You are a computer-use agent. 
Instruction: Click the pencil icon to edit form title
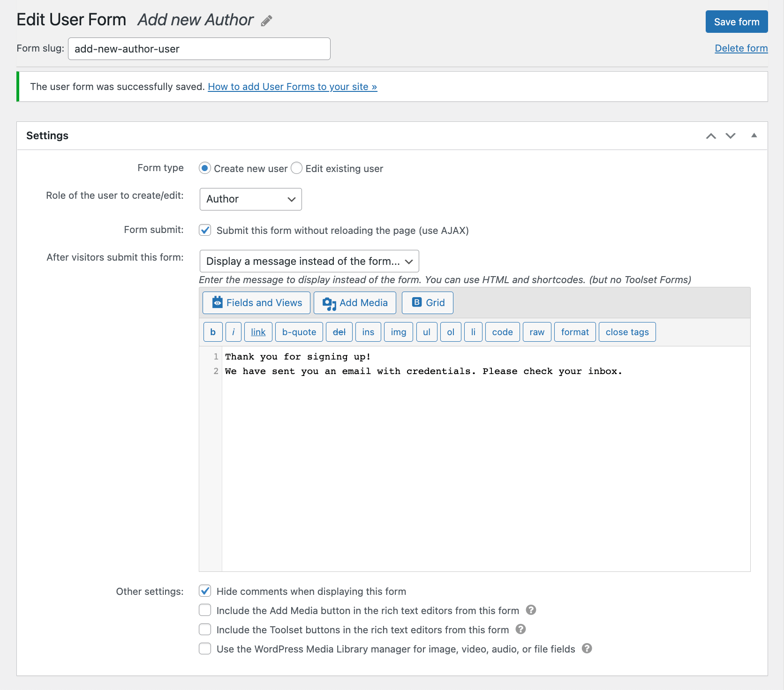point(267,21)
